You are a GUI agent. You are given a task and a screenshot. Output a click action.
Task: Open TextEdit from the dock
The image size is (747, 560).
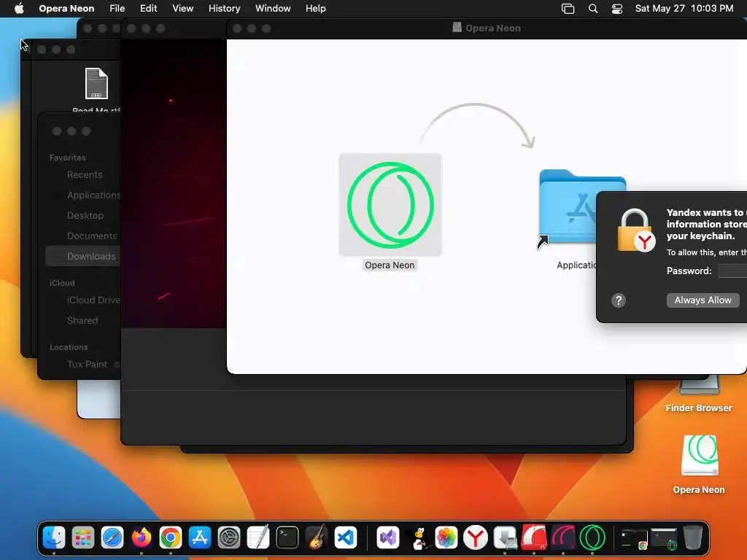pos(258,537)
